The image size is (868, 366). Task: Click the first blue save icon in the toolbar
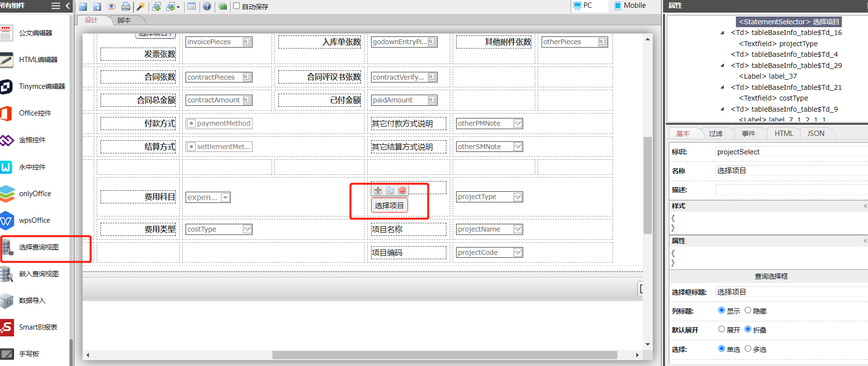coord(83,7)
